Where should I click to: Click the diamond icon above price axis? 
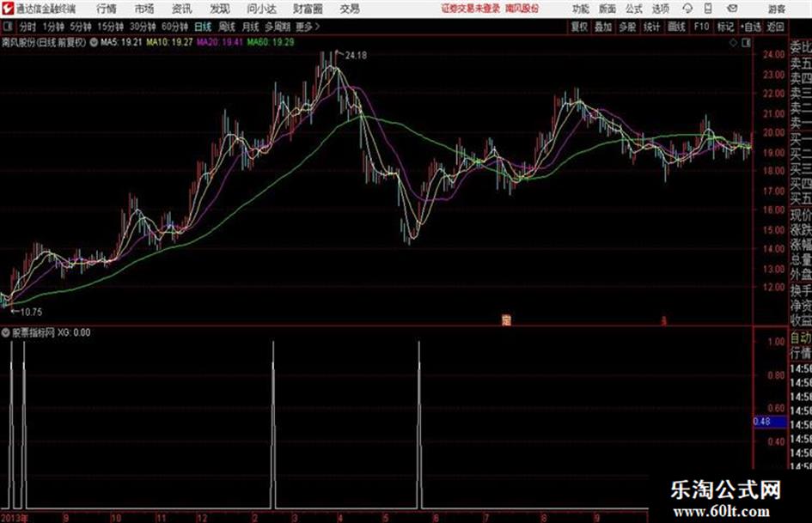pos(733,43)
